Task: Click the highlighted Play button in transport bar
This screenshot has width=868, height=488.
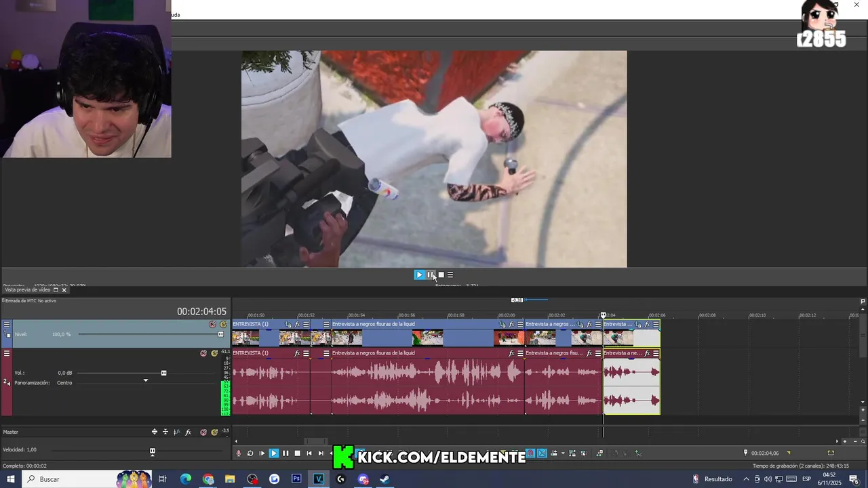Action: tap(274, 453)
